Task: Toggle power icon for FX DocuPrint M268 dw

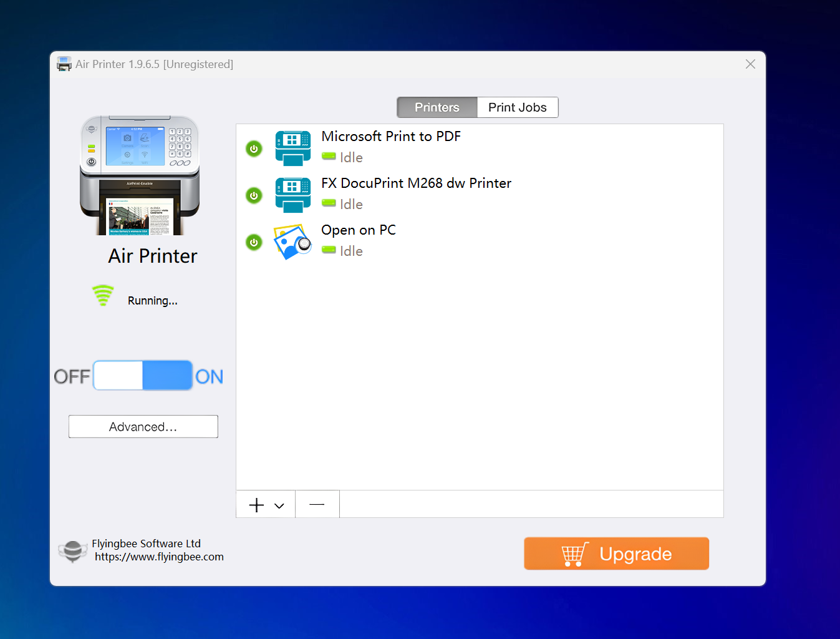Action: [x=254, y=195]
